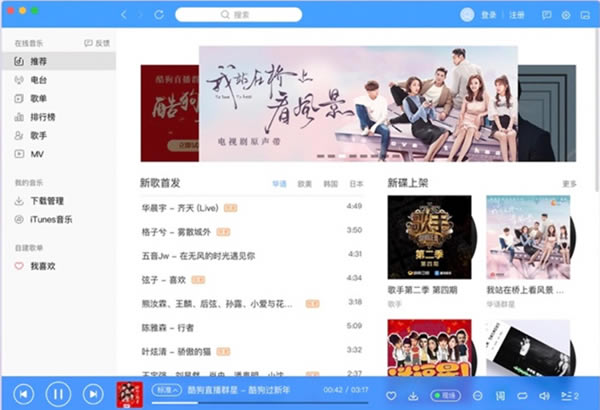Screen dimensions: 600x410
Task: Play song 叶炫清 - 骄傲的猫
Action: [x=252, y=351]
